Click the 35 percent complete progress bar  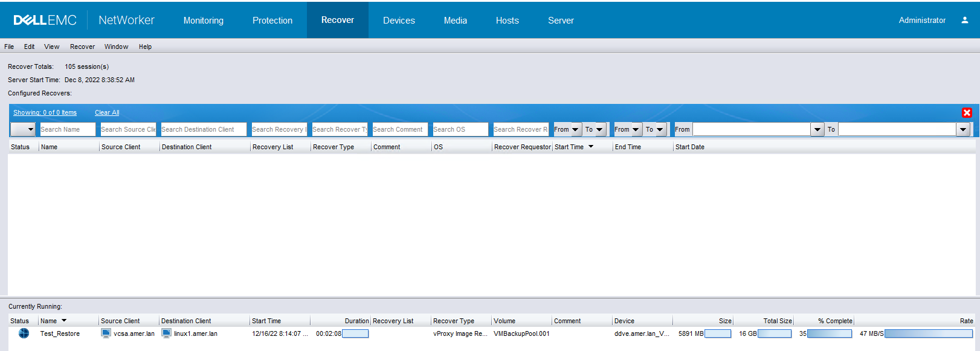click(830, 333)
